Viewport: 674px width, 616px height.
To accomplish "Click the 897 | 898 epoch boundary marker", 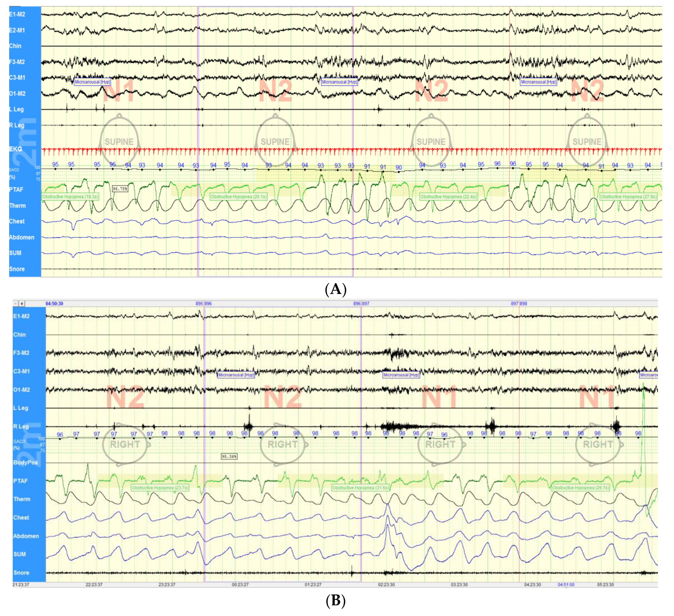I will point(519,304).
